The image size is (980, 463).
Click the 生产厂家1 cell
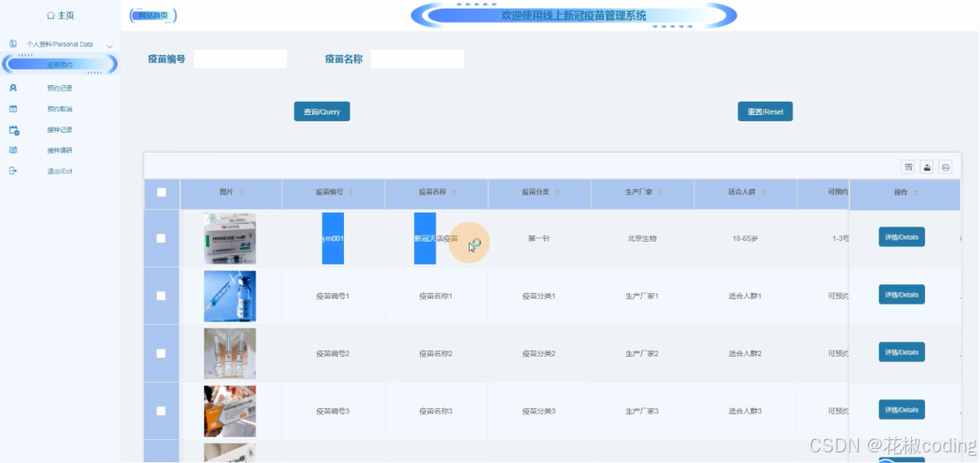[642, 296]
